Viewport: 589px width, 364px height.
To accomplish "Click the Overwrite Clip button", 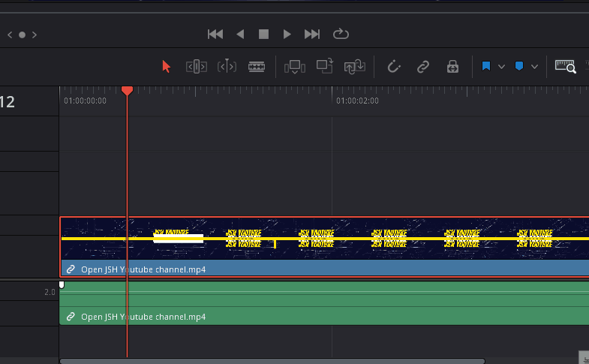I will 325,66.
